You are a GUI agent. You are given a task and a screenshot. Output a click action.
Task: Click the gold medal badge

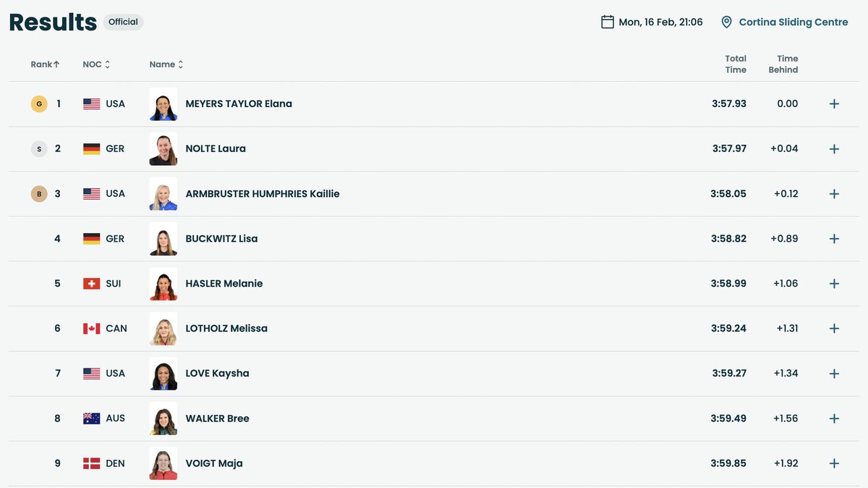tap(38, 104)
